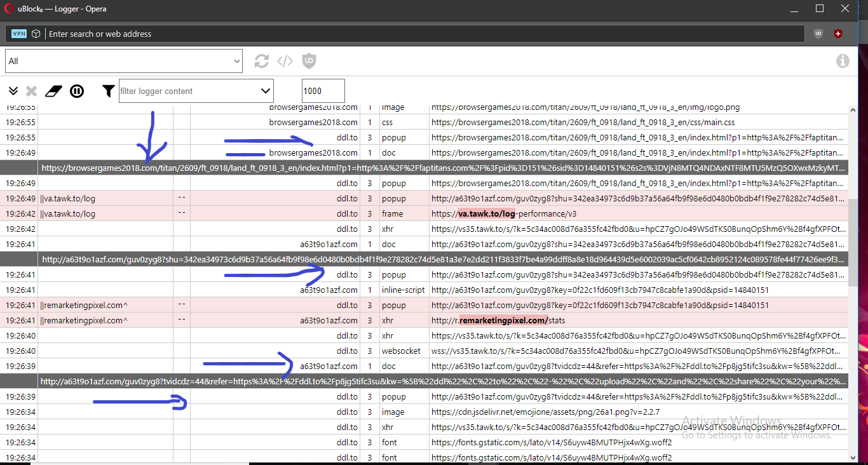
Task: Open uBlock dashboard shield icon in toolbar
Action: point(309,61)
